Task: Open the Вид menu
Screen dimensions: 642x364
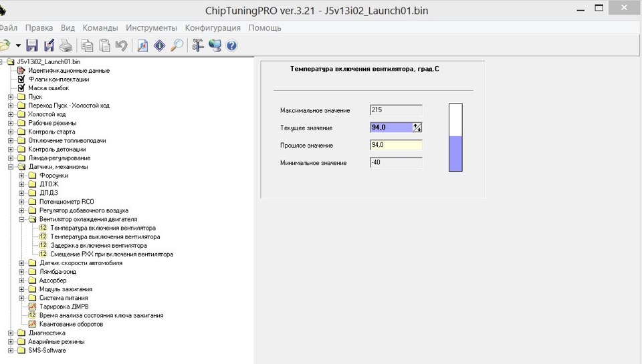Action: click(x=68, y=28)
